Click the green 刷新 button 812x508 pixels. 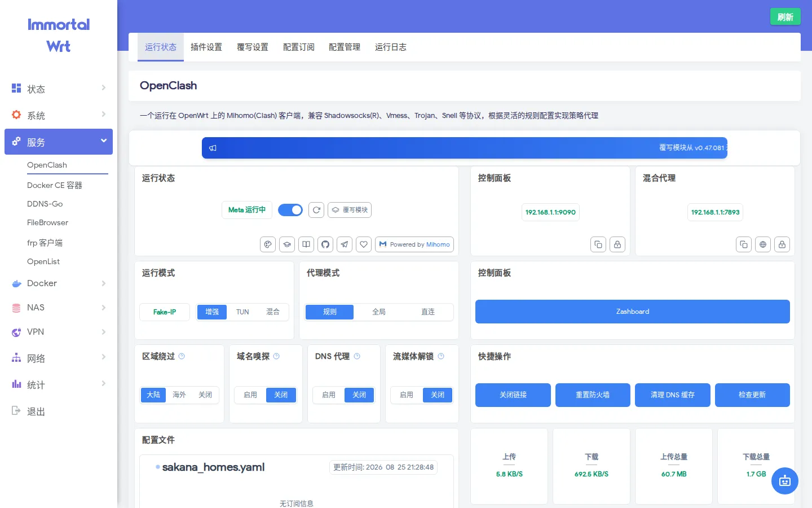(785, 17)
